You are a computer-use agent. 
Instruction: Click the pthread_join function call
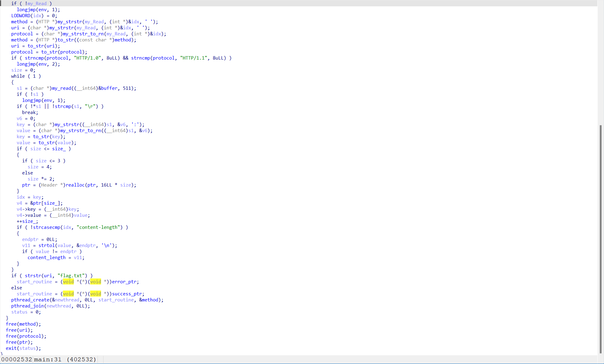point(28,306)
